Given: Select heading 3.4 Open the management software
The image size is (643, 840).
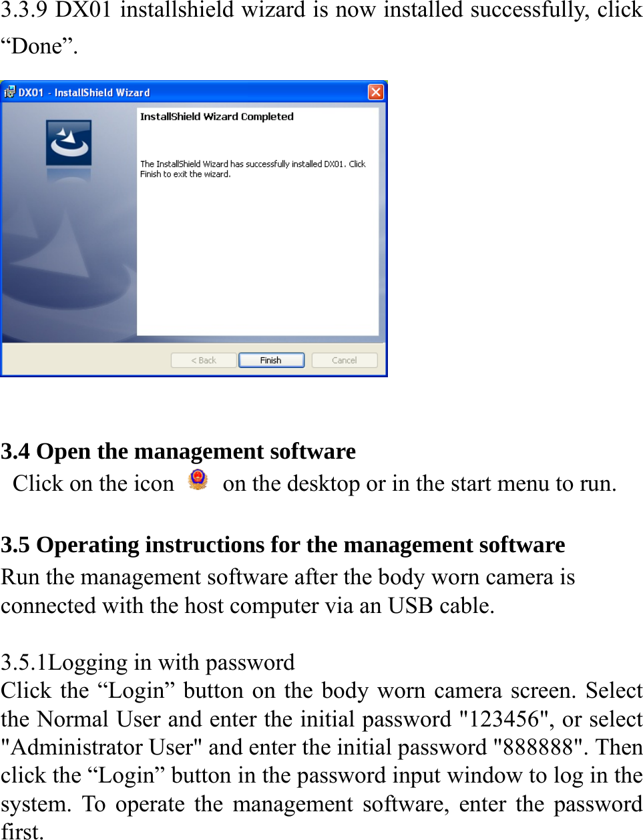Looking at the screenshot, I should 178,451.
